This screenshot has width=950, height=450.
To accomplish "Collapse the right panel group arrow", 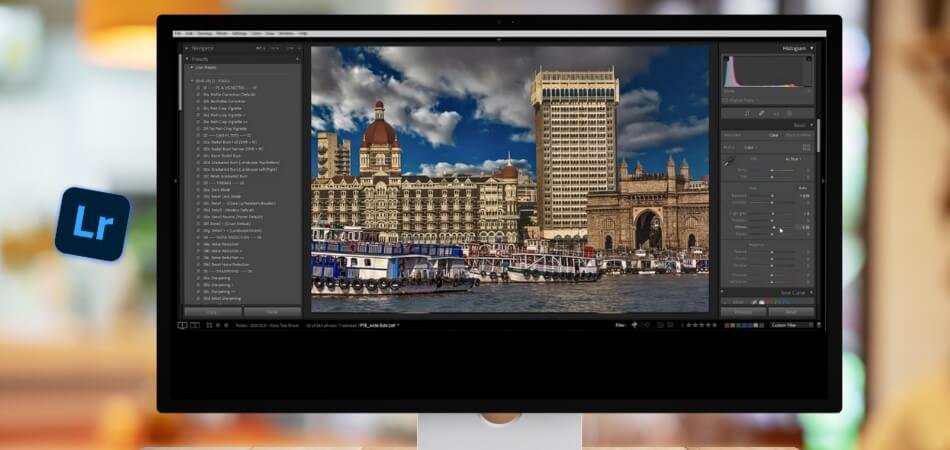I will coord(823,180).
